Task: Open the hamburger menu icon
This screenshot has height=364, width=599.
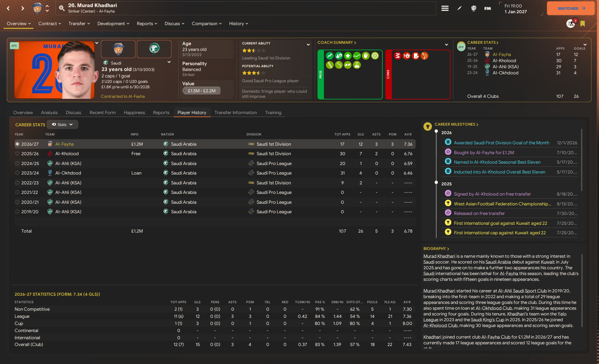Action: click(445, 8)
